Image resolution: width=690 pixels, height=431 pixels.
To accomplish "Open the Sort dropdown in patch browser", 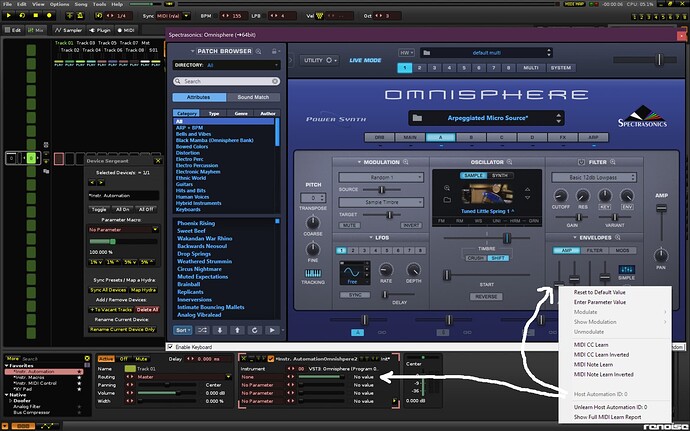I will click(x=183, y=330).
